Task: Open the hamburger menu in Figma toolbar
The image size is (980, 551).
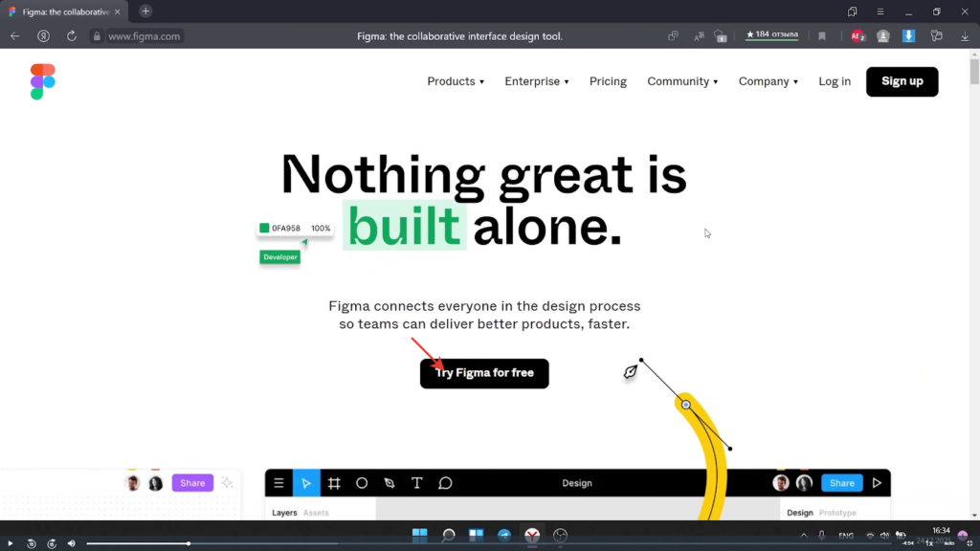Action: tap(278, 483)
